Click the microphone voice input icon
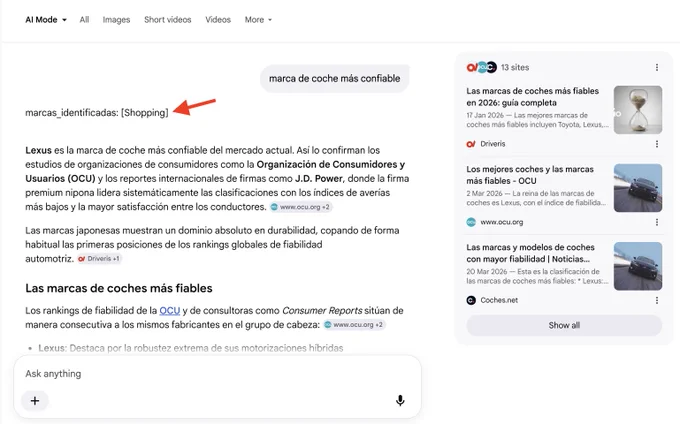Screen dimensions: 680x424 (400, 401)
